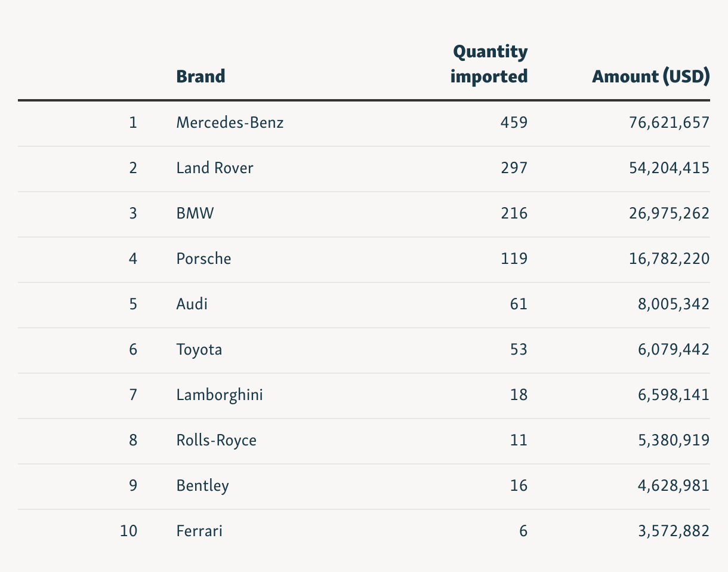Select the amount 3,572,882
Viewport: 728px width, 572px height.
(x=673, y=531)
